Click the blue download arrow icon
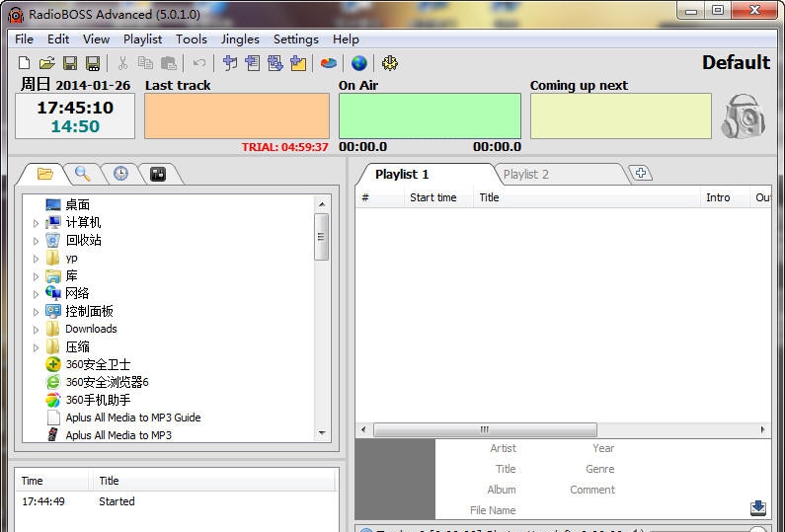Image resolution: width=785 pixels, height=532 pixels. (x=757, y=507)
